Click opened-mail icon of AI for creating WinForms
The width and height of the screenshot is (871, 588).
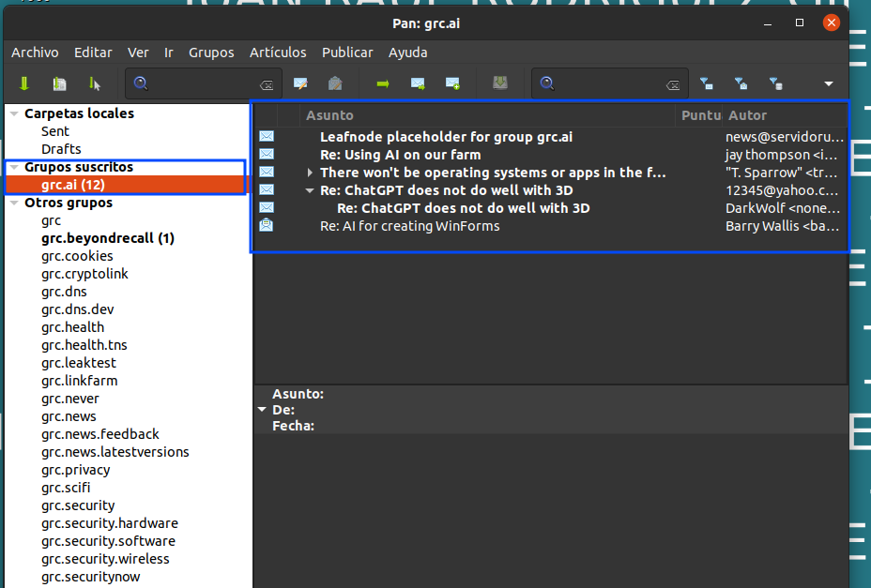tap(267, 225)
